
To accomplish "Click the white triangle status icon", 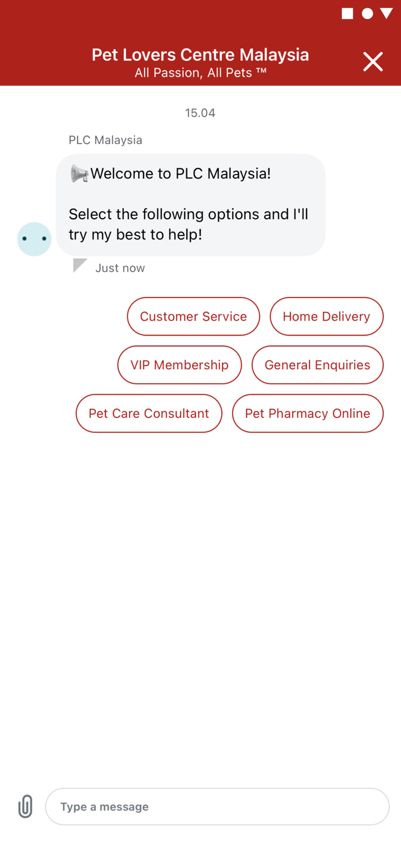I will [387, 13].
